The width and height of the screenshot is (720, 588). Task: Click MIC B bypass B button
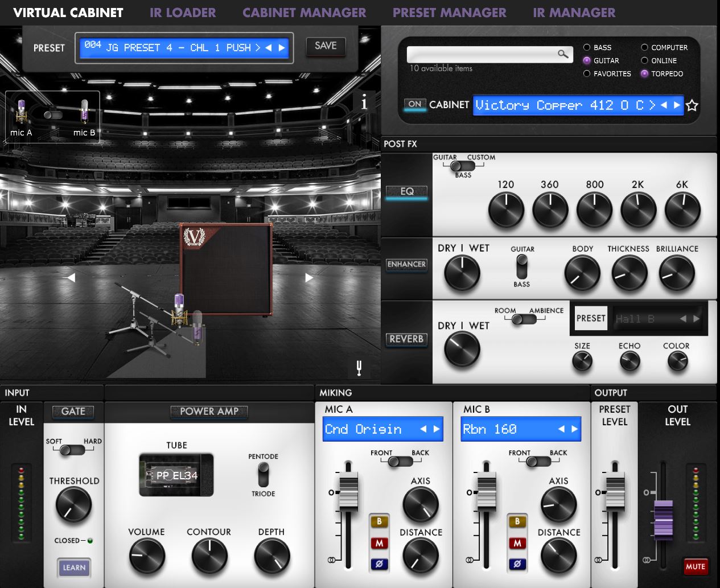[x=517, y=521]
